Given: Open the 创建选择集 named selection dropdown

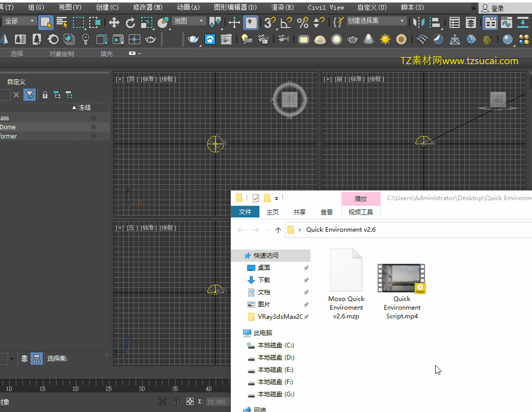Looking at the screenshot, I should pyautogui.click(x=376, y=21).
